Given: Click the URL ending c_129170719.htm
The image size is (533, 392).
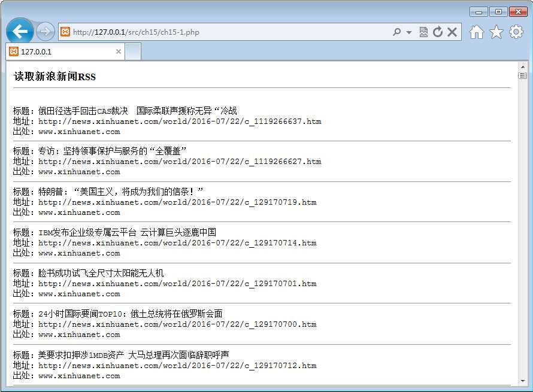Looking at the screenshot, I should click(x=177, y=202).
